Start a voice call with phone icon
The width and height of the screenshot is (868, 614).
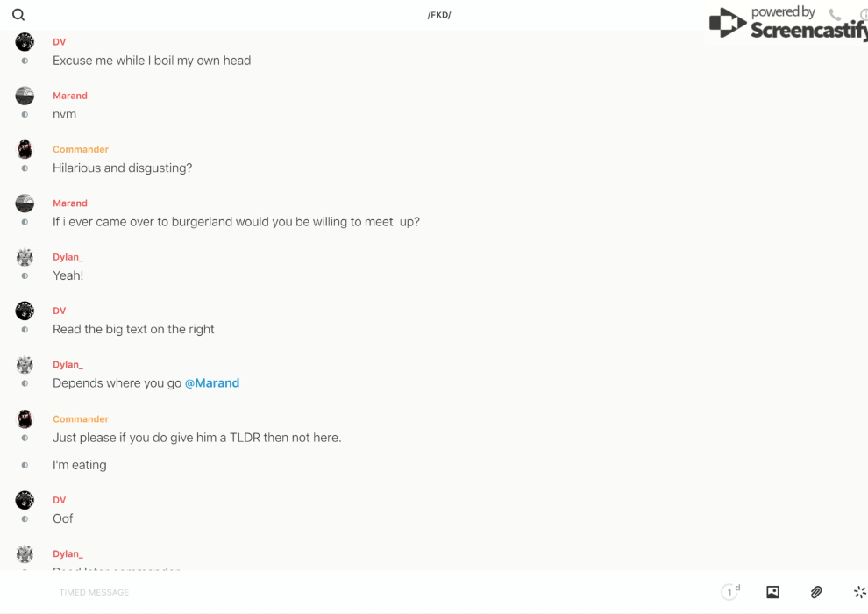[835, 15]
